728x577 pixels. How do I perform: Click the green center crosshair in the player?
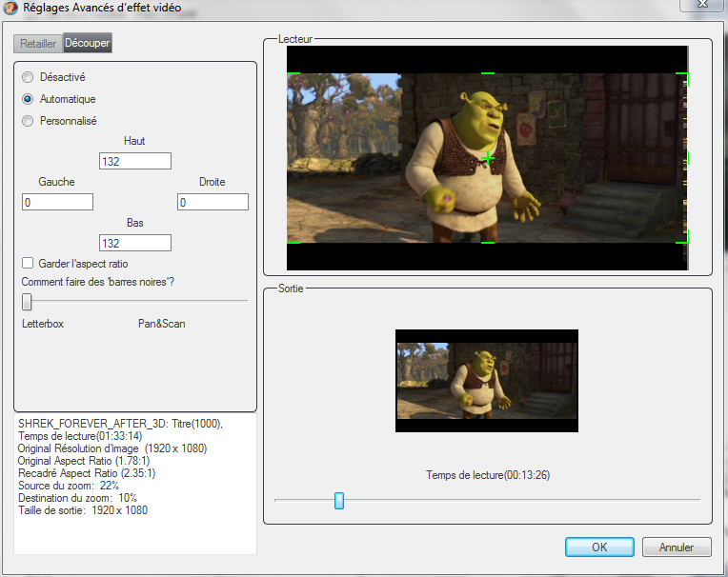[x=488, y=157]
